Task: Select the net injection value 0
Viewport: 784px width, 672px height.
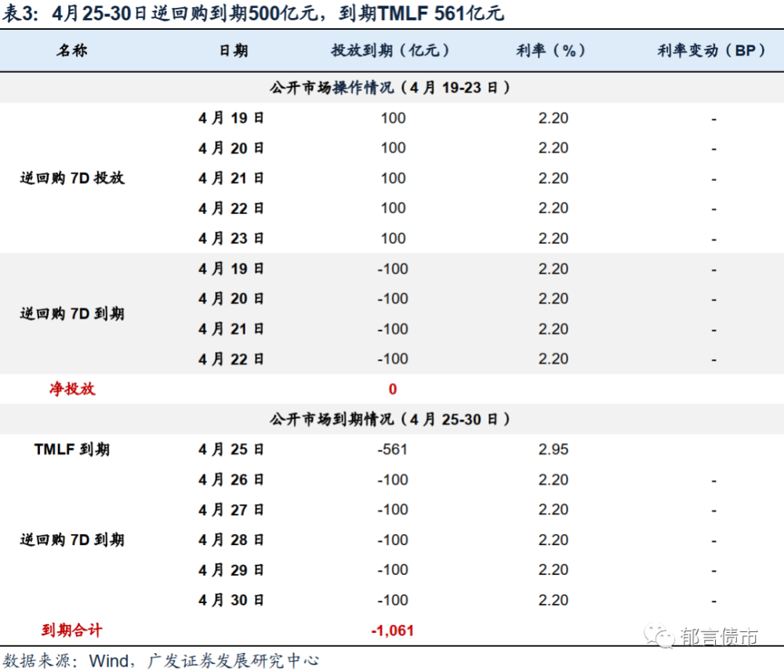Action: click(393, 388)
